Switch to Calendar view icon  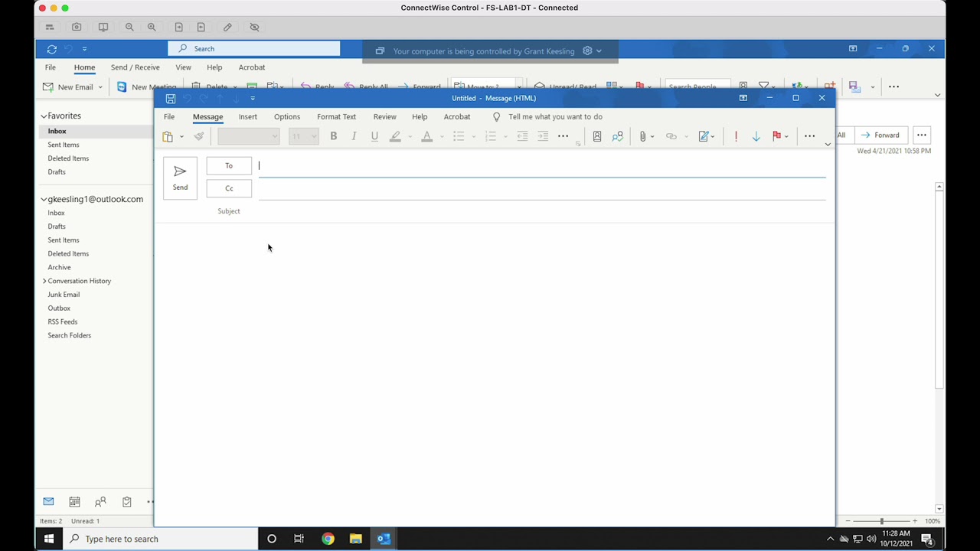click(74, 502)
